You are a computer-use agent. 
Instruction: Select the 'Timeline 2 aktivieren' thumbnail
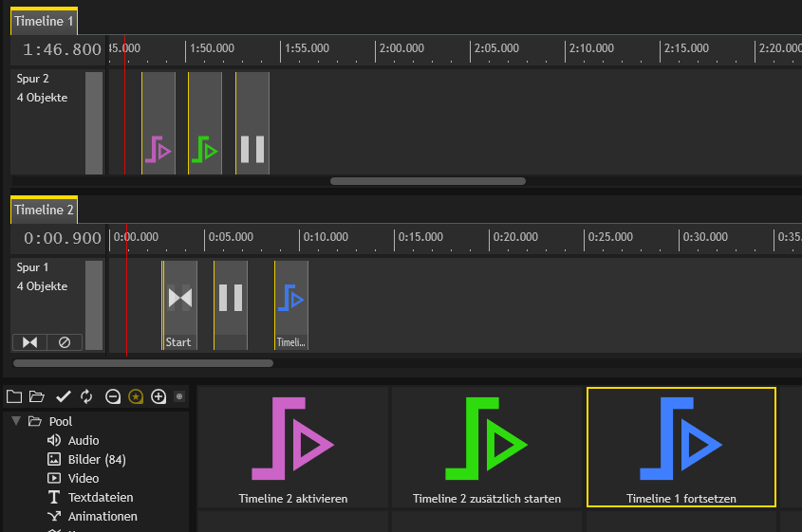coord(292,447)
